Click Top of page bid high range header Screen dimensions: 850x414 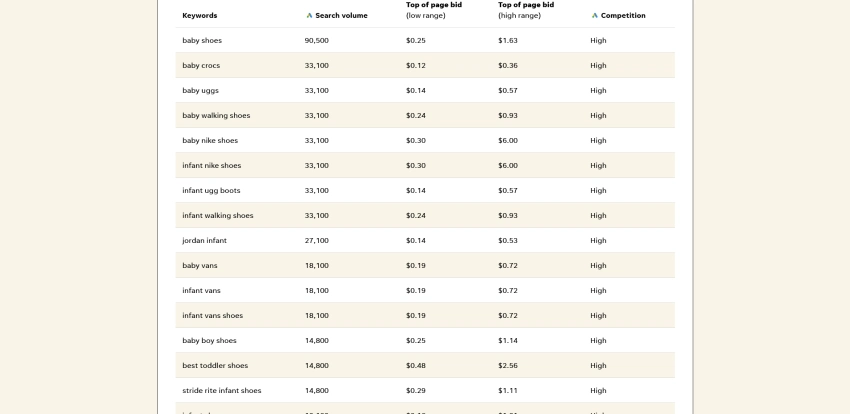[526, 10]
